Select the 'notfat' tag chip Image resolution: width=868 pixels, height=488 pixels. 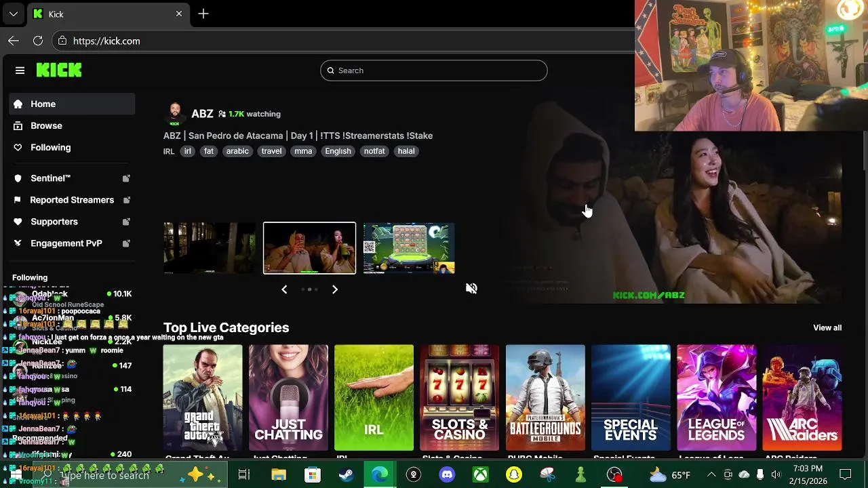pos(374,151)
